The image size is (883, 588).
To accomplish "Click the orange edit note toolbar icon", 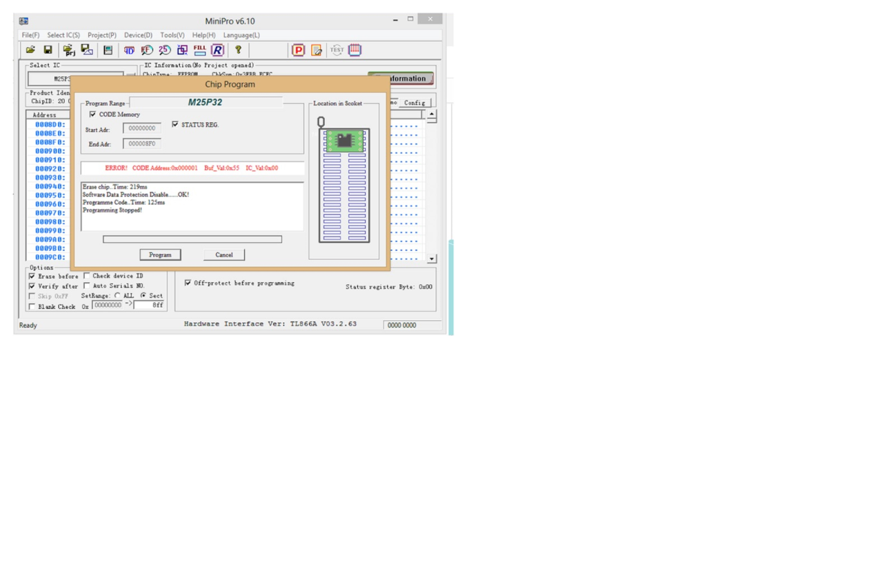I will pos(317,50).
